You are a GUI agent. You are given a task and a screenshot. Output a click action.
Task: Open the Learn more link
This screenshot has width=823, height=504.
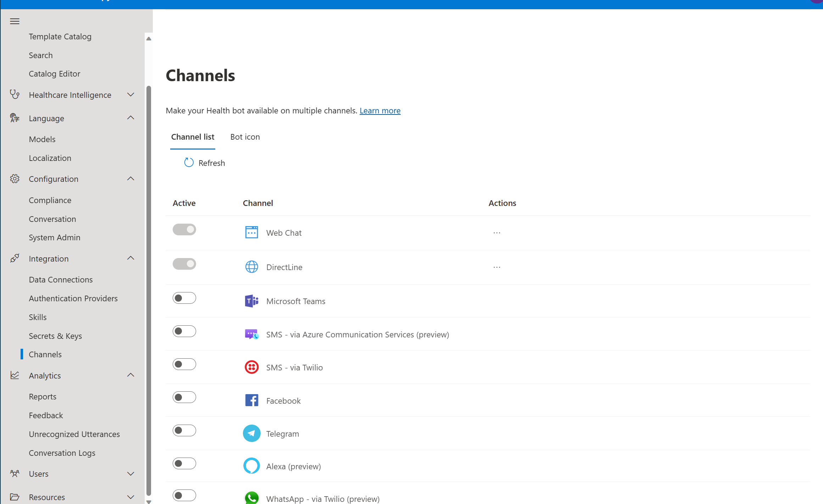380,111
